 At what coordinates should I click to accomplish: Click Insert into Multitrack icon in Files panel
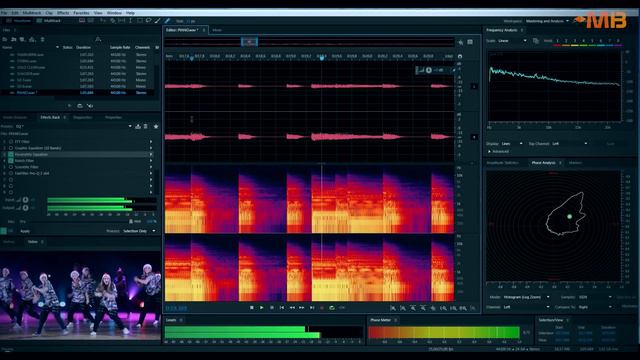coord(32,40)
